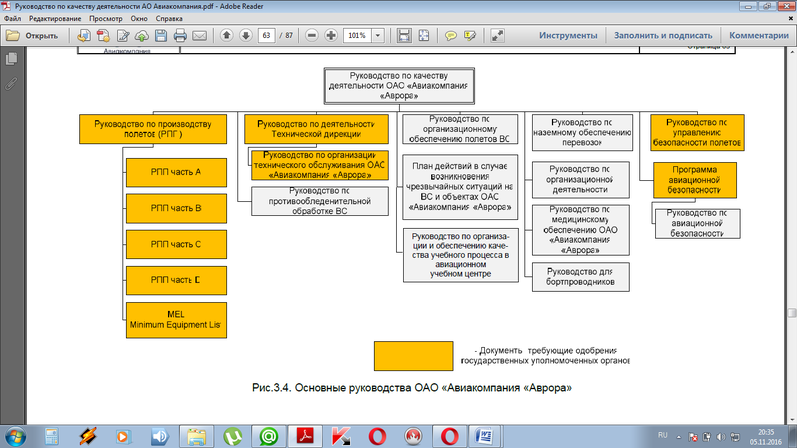Open Calculator from the taskbar
Viewport: 797px width, 448px height.
(51, 436)
